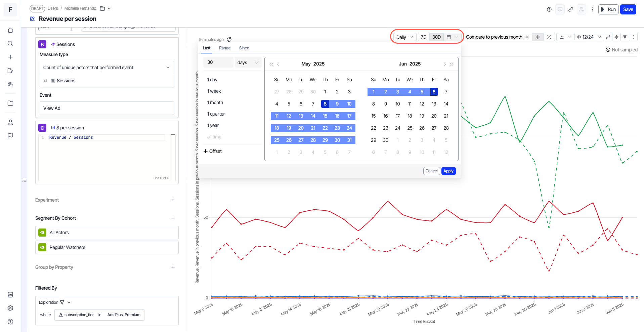This screenshot has width=644, height=332.
Task: Toggle the percent display mode
Action: 549,37
